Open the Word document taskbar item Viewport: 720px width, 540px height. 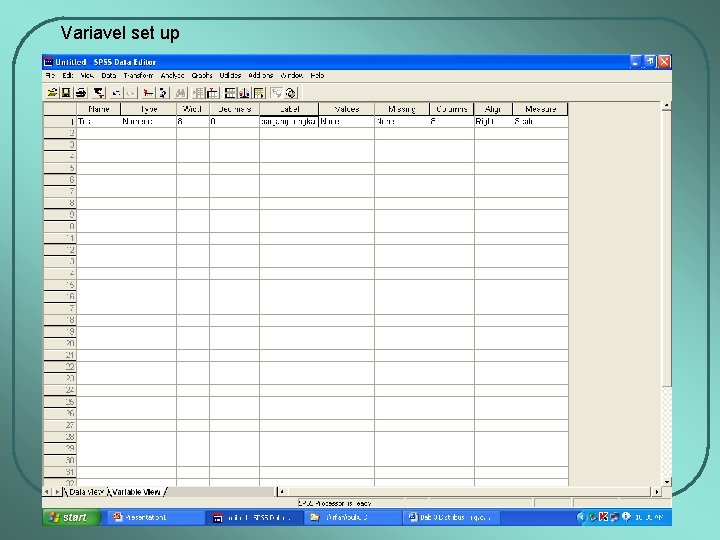[451, 518]
